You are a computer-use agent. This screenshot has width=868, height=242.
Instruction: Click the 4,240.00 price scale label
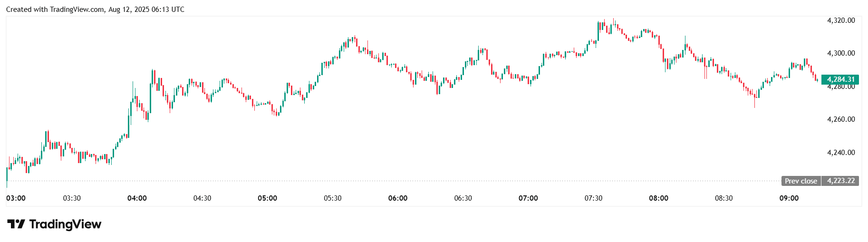[841, 153]
